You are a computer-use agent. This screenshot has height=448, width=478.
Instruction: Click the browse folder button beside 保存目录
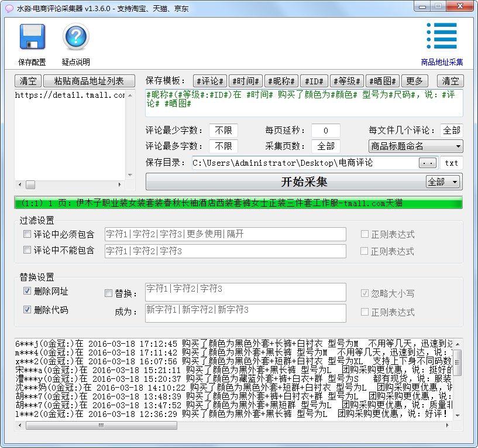coord(428,163)
